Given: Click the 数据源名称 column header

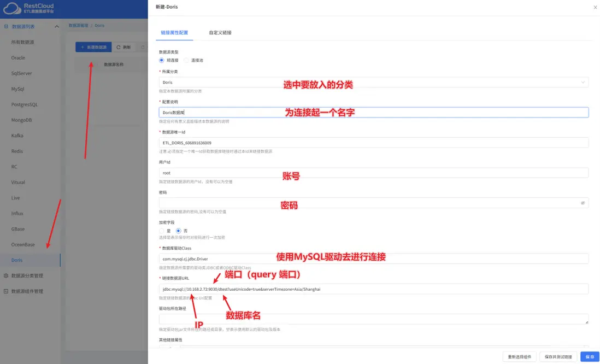Looking at the screenshot, I should tap(114, 64).
